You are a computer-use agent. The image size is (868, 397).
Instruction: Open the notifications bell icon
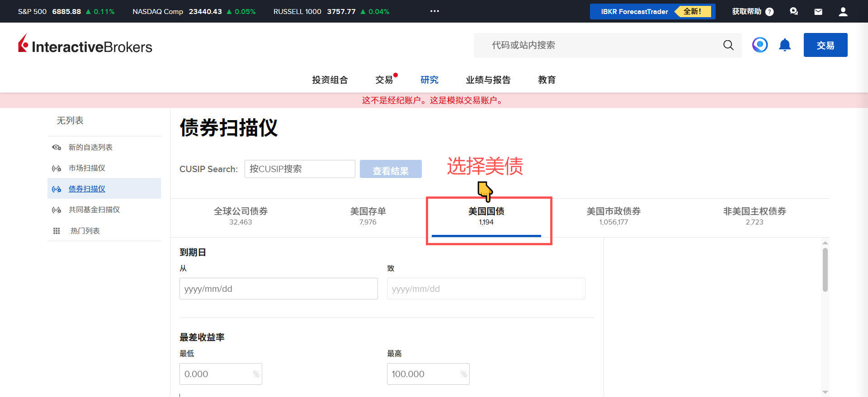784,45
